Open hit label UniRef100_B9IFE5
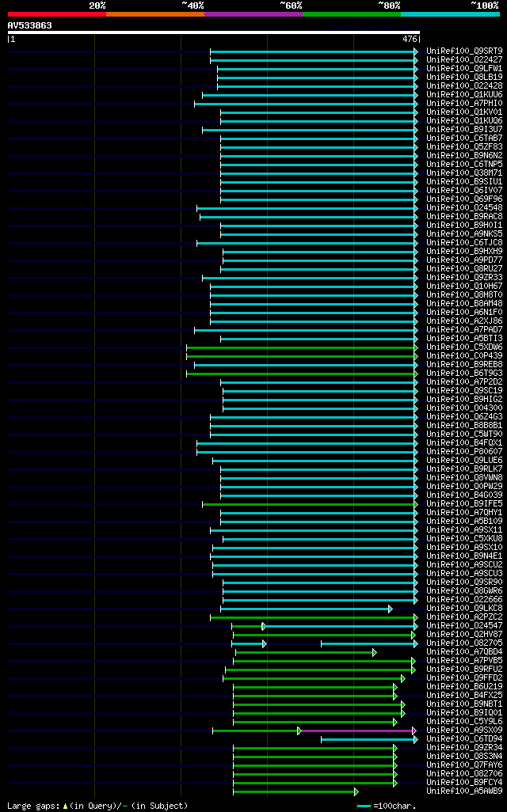507x812 pixels. (464, 503)
